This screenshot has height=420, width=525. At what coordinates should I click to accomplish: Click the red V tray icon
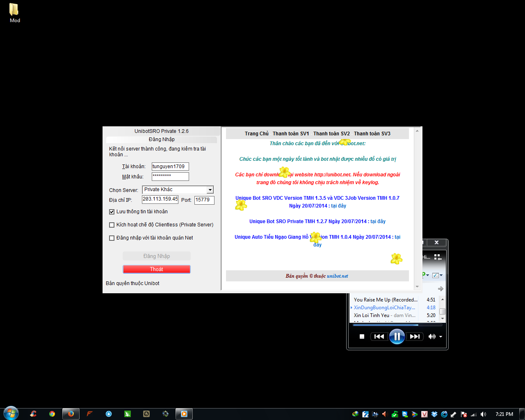pyautogui.click(x=425, y=414)
